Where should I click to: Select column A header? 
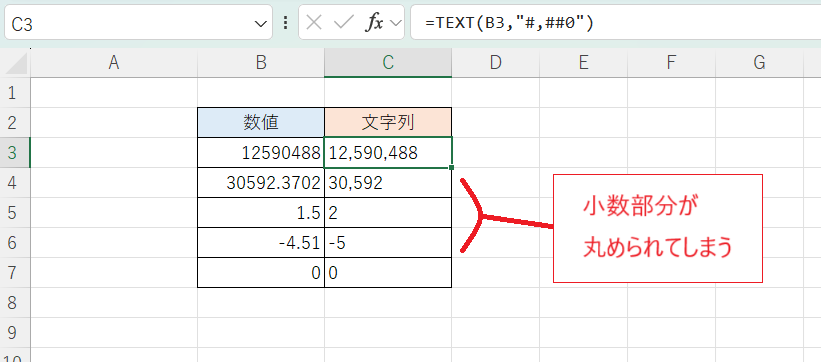114,63
